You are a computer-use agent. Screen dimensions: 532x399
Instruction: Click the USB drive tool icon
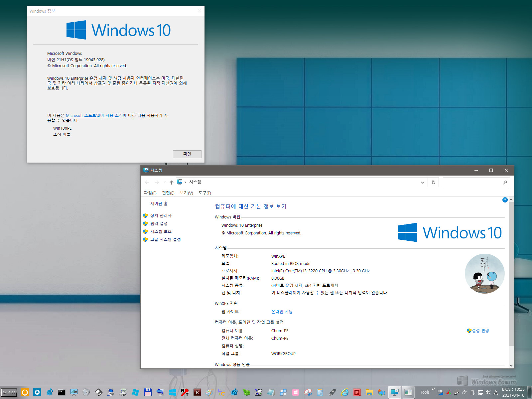332,392
